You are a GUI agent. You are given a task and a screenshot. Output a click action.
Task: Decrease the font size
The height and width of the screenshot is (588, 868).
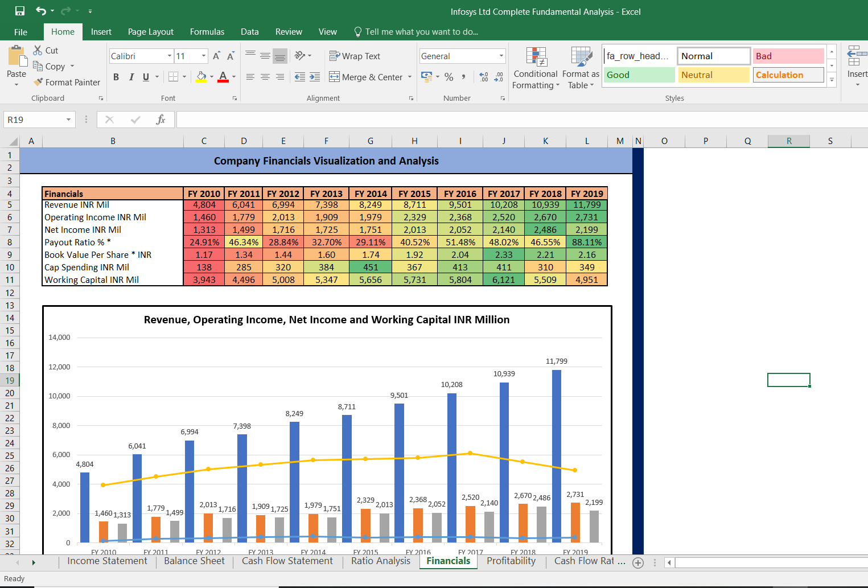pos(231,56)
